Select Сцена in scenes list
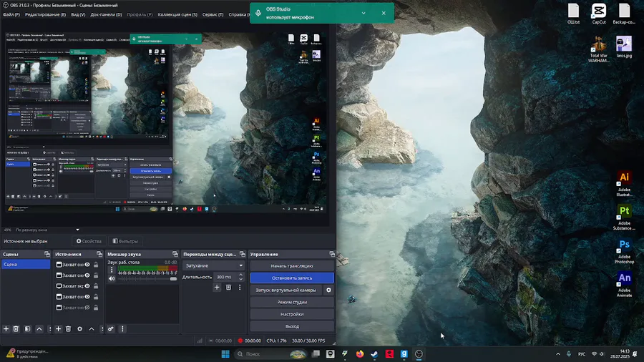Screen dimensions: 644x362 pos(26,264)
